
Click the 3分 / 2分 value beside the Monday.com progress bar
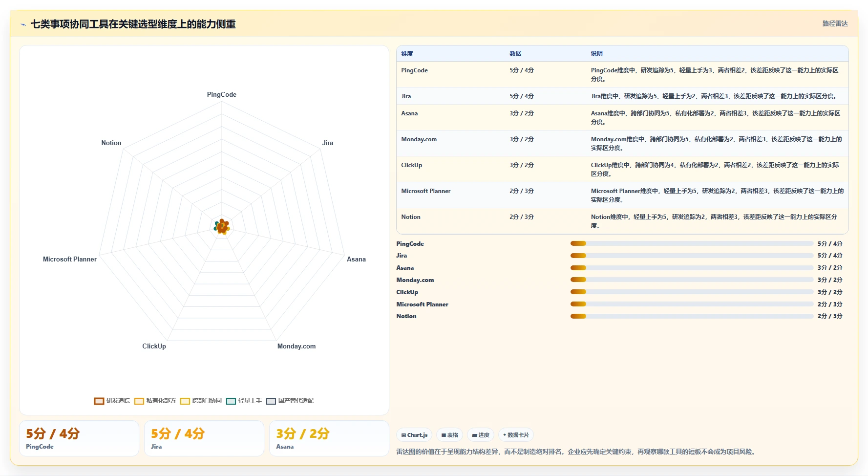pos(830,280)
